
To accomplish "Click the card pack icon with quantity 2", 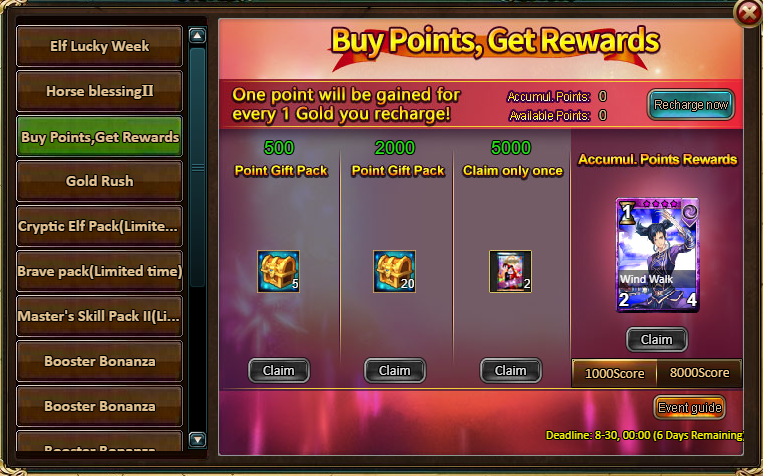I will (x=510, y=271).
